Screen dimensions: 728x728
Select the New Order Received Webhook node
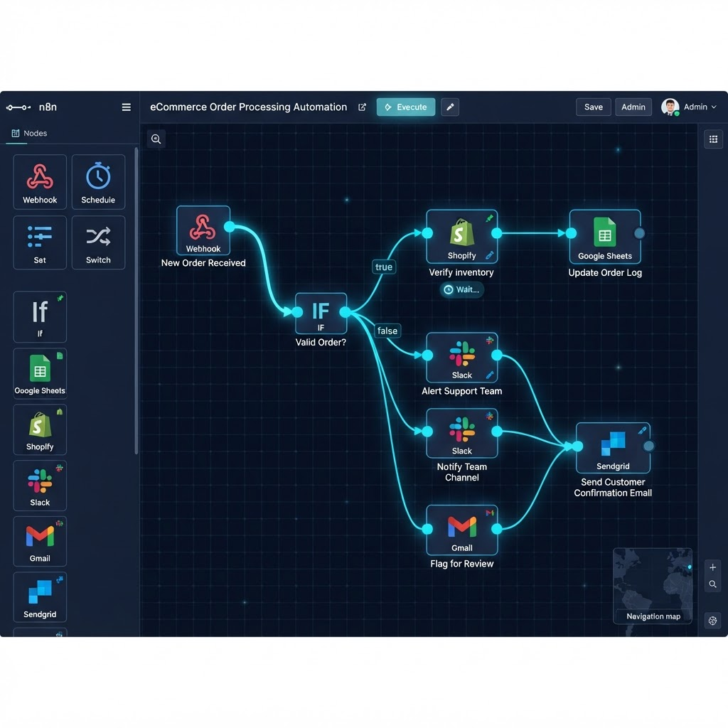coord(203,231)
